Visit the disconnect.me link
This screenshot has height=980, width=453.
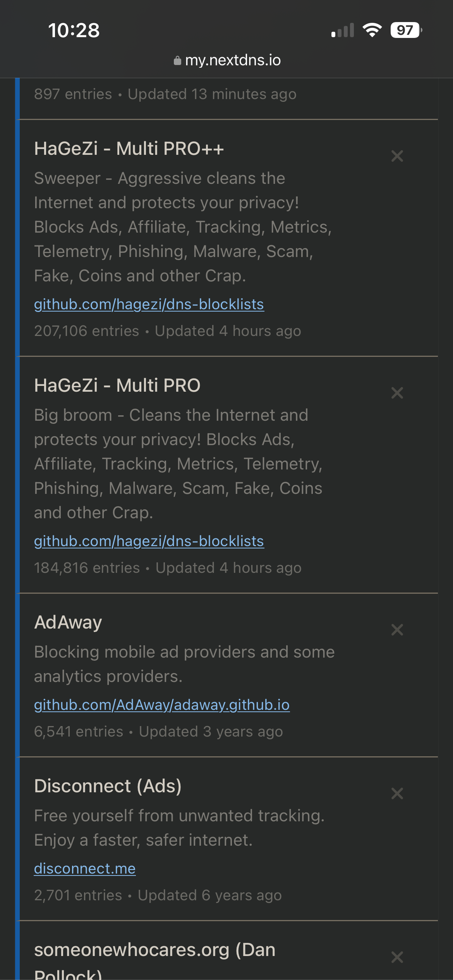[85, 869]
